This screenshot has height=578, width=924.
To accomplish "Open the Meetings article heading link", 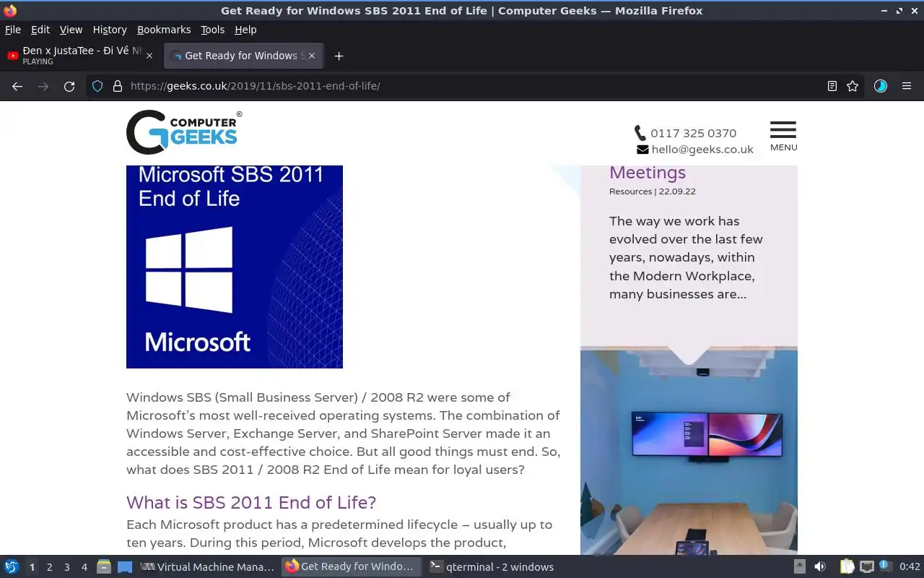I will (648, 173).
